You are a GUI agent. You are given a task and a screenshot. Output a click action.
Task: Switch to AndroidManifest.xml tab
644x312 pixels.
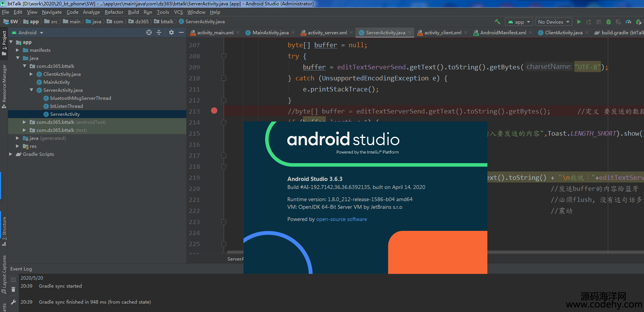click(503, 32)
